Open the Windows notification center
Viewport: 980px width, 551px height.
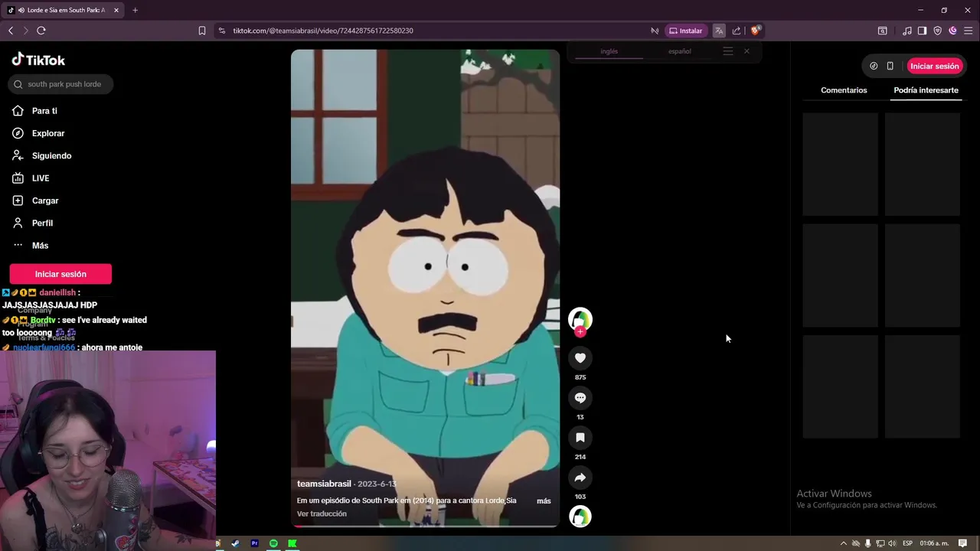tap(963, 543)
